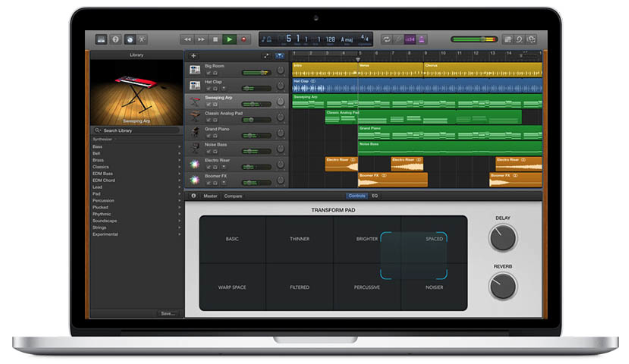Select the Classic Analog Pad track icon
This screenshot has width=629, height=364.
click(195, 116)
